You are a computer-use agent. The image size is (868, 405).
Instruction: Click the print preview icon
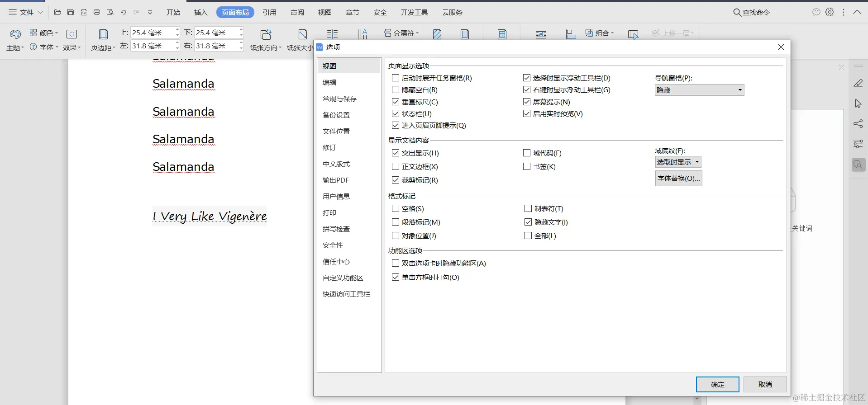[110, 12]
